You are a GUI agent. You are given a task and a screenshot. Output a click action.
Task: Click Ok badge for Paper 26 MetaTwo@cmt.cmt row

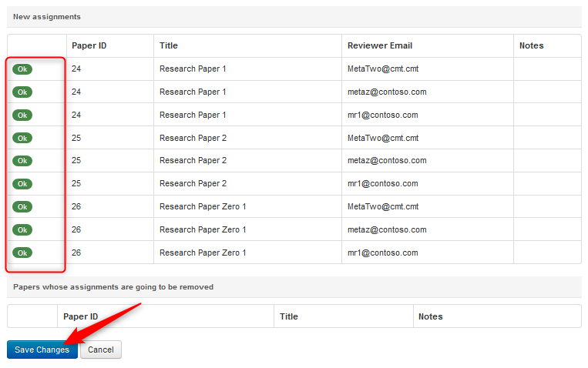pos(22,206)
